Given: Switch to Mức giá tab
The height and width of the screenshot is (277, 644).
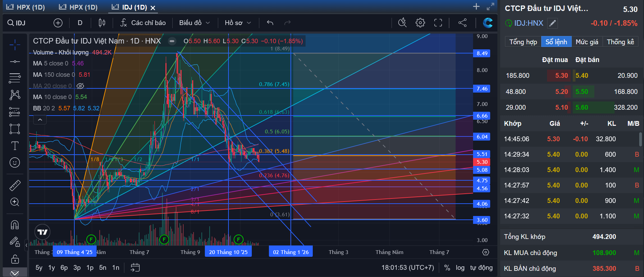Looking at the screenshot, I should point(587,42).
